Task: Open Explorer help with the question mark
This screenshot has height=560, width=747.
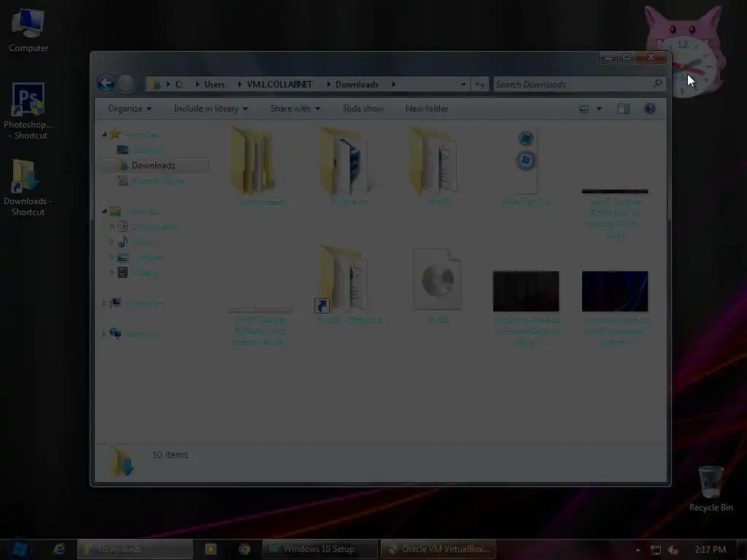Action: tap(649, 109)
